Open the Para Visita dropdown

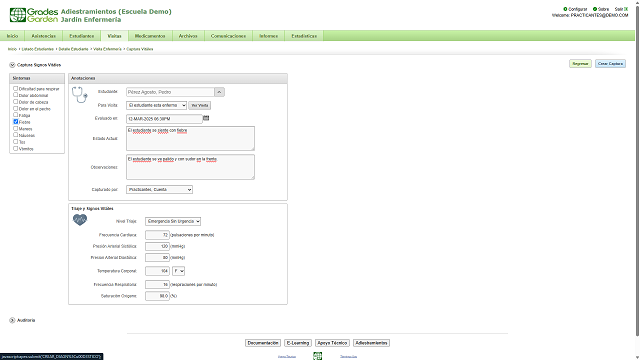tap(156, 105)
